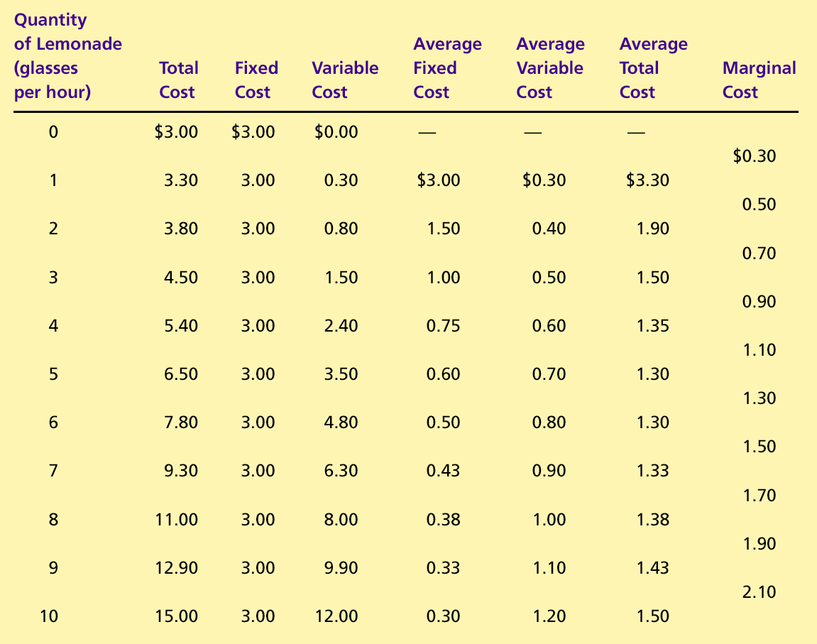Click the Average Total Cost header
The image size is (817, 644).
click(654, 67)
